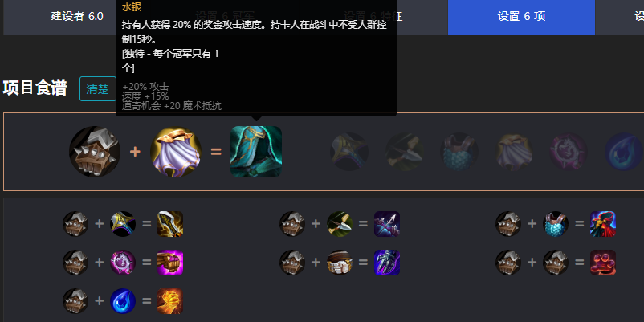Open the Shroud of Stillness result icon
The height and width of the screenshot is (322, 644).
[602, 224]
